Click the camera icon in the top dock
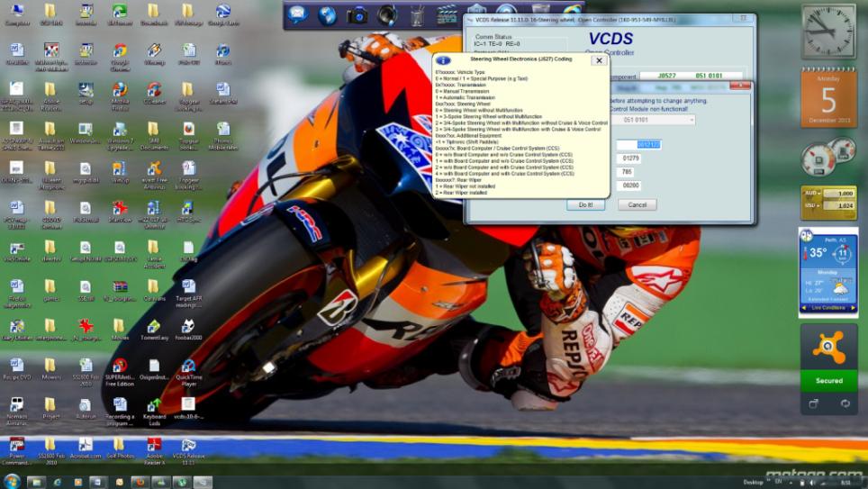Image resolution: width=868 pixels, height=489 pixels. tap(357, 15)
